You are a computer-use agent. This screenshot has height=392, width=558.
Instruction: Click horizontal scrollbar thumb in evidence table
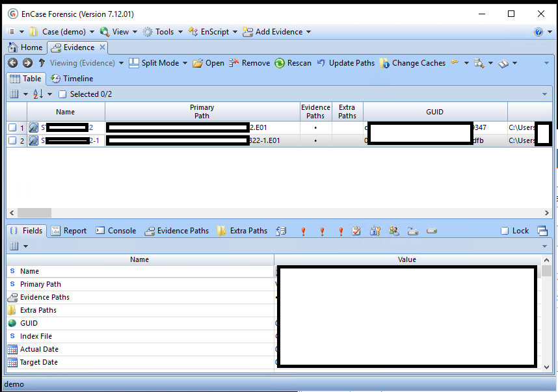coord(34,213)
